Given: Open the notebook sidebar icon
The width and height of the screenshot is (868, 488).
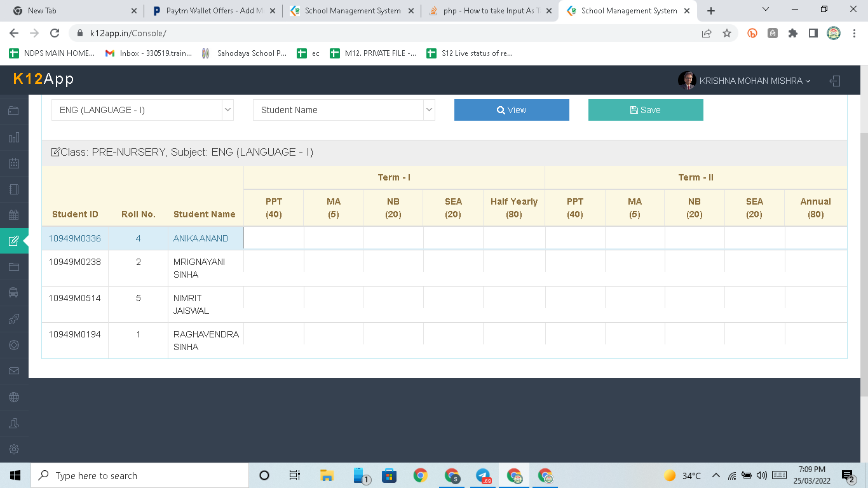Looking at the screenshot, I should point(14,189).
